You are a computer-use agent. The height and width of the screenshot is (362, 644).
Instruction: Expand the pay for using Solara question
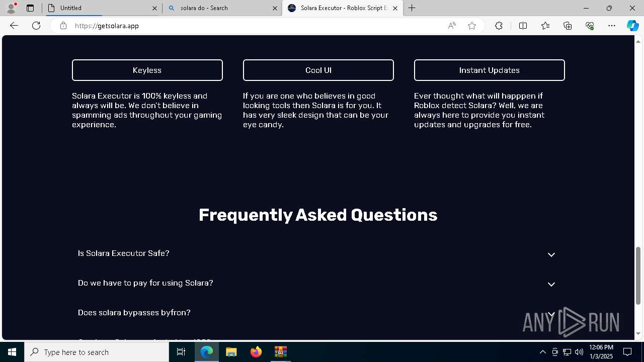point(318,283)
